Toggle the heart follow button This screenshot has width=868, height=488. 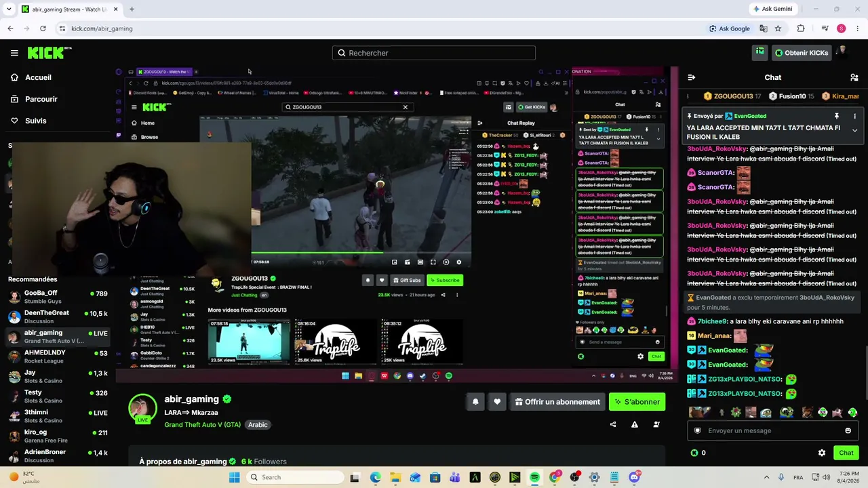[497, 402]
